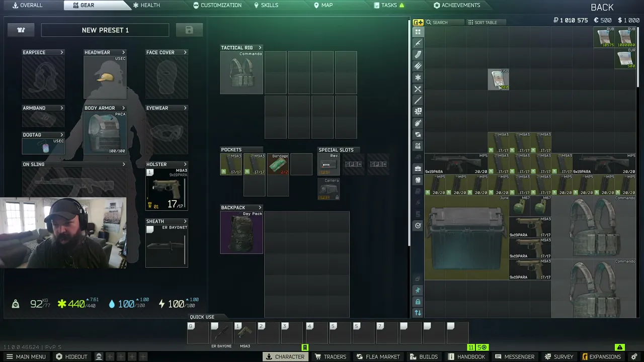
Task: Click the Back button
Action: pyautogui.click(x=602, y=7)
